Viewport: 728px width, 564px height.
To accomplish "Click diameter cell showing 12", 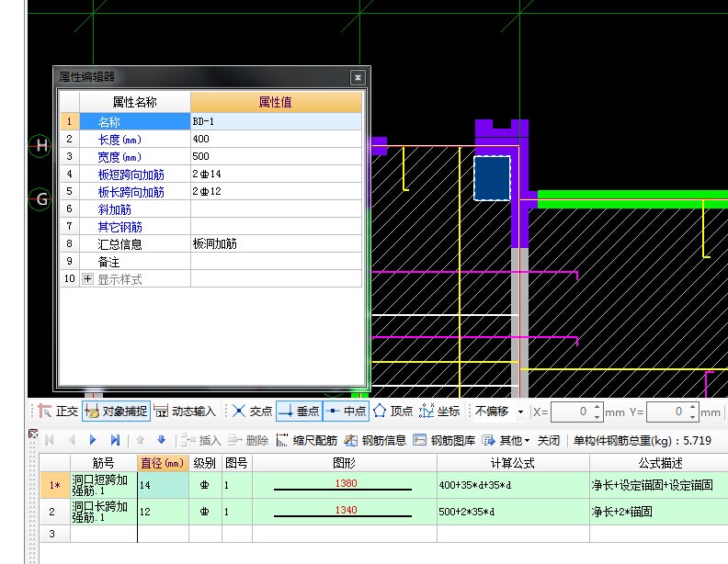I will [163, 512].
